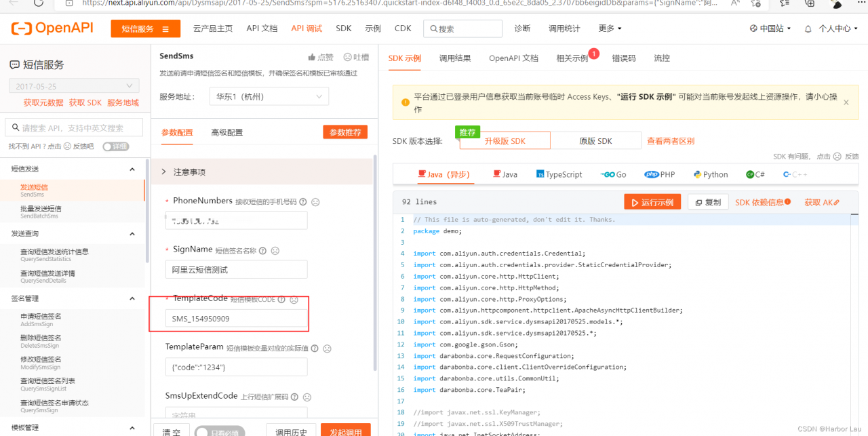Image resolution: width=868 pixels, height=436 pixels.
Task: Open API 文档 in top navigation
Action: click(262, 28)
